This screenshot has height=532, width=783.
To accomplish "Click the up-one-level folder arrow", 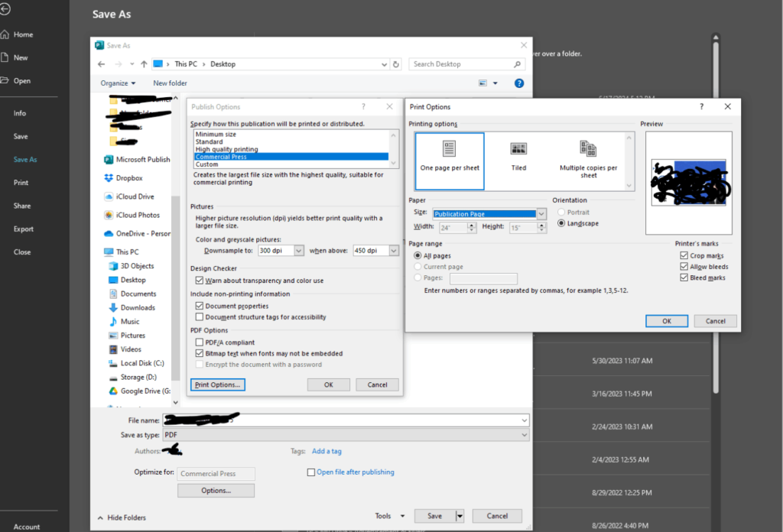I will point(145,63).
